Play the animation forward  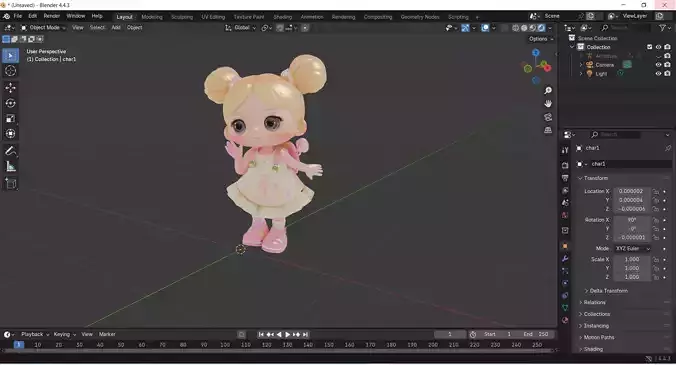pos(288,334)
